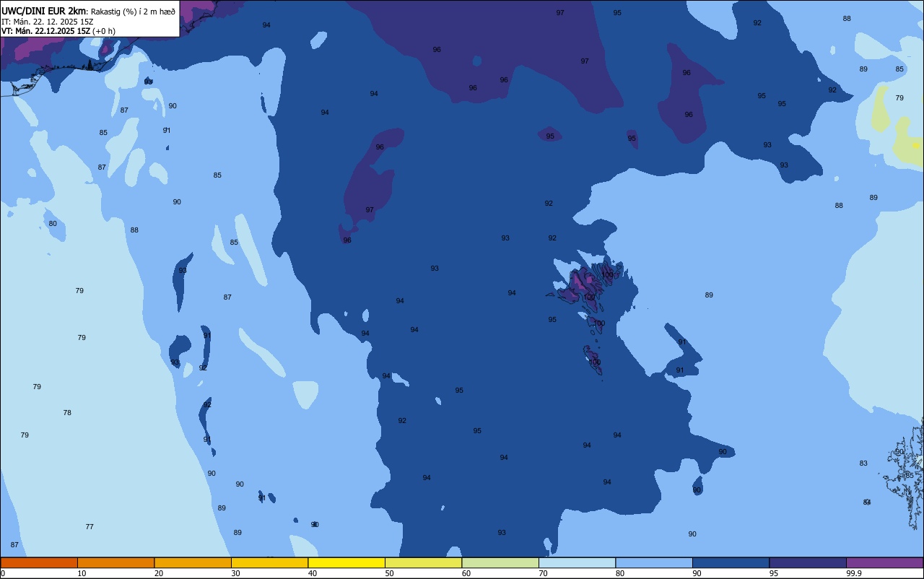924x579 pixels.
Task: Click the 0–10 dark orange legend swatch
Action: 39,562
